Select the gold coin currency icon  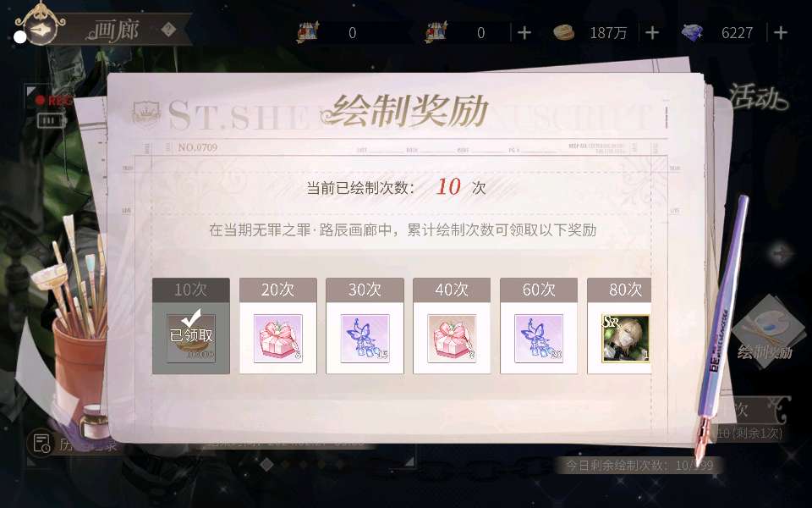coord(564,33)
